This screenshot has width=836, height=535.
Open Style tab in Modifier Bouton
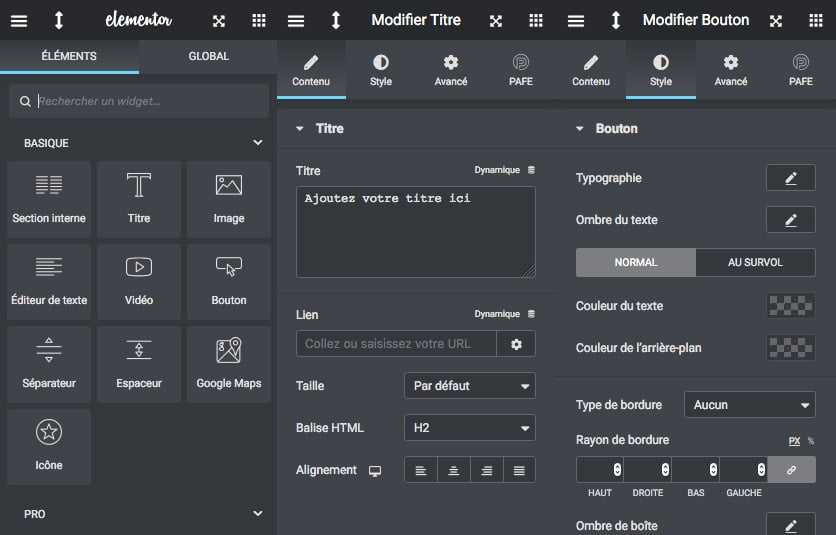pos(661,70)
